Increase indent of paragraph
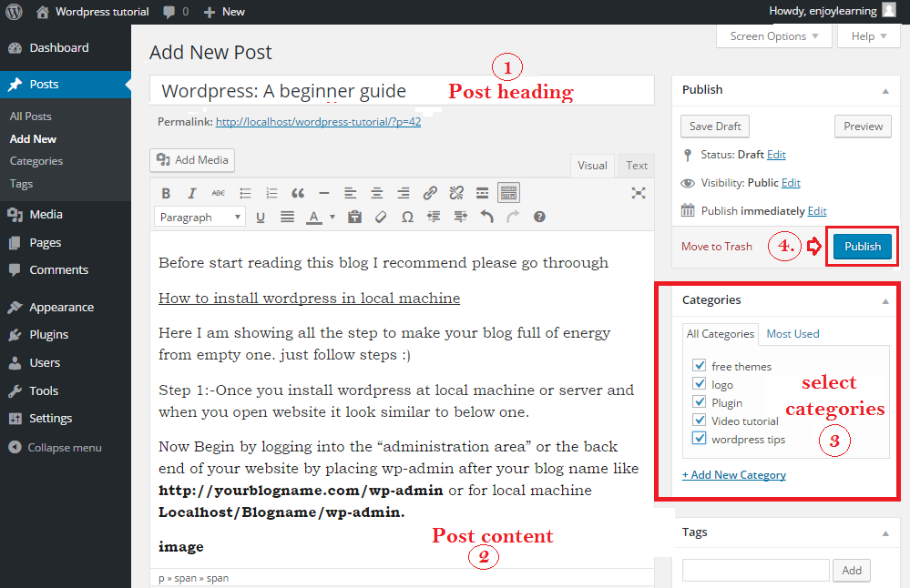Screen dimensions: 910x588 coord(461,217)
